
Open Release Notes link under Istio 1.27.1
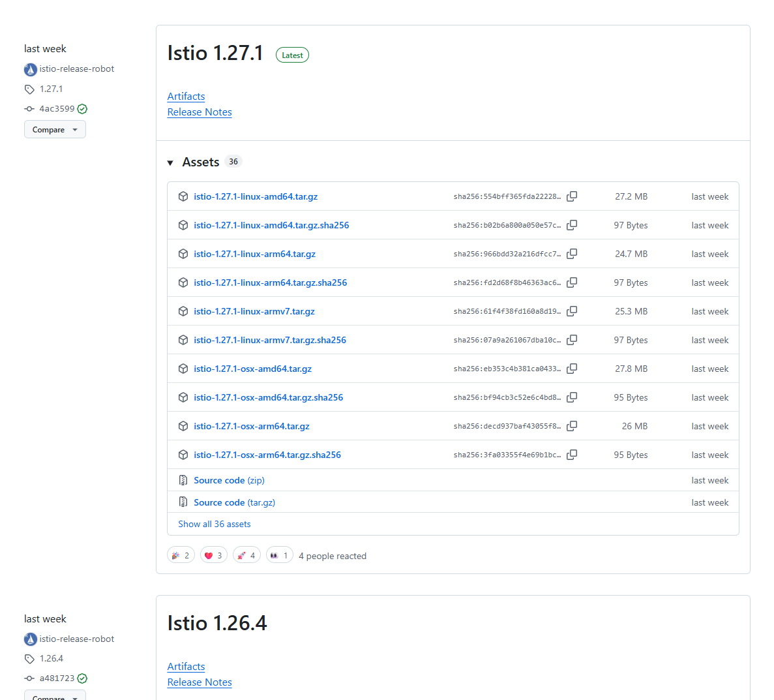pos(200,112)
